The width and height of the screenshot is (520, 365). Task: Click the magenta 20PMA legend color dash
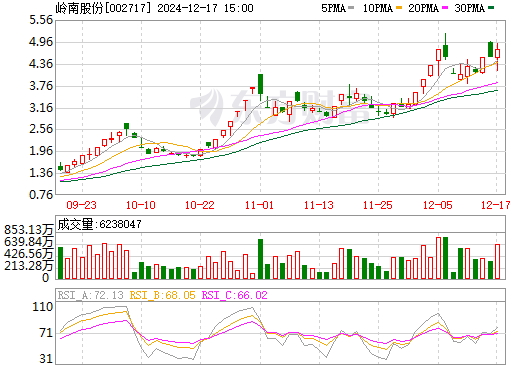point(445,7)
